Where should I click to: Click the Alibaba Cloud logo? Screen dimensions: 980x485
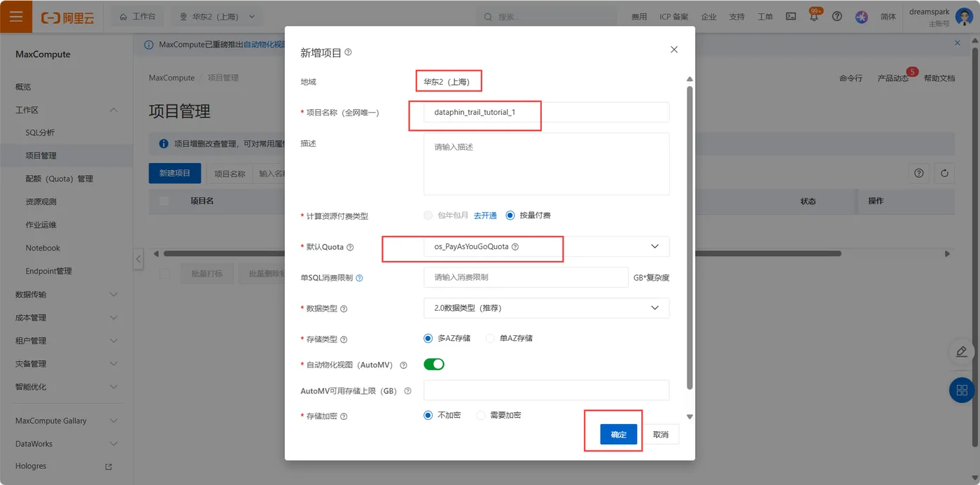pyautogui.click(x=68, y=17)
